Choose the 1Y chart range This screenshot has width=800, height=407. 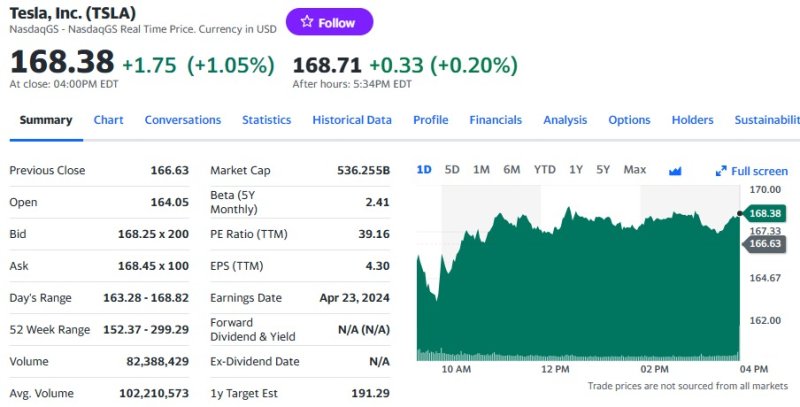(x=576, y=170)
